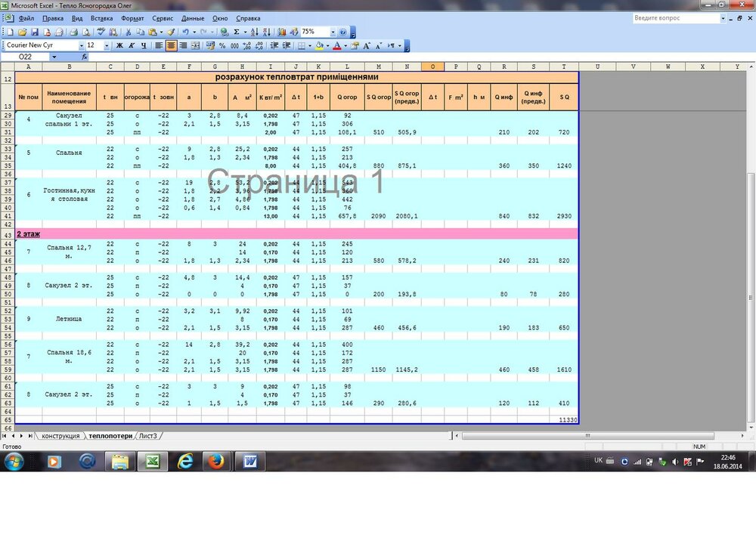
Task: Click the Save icon in the toolbar
Action: [x=34, y=32]
